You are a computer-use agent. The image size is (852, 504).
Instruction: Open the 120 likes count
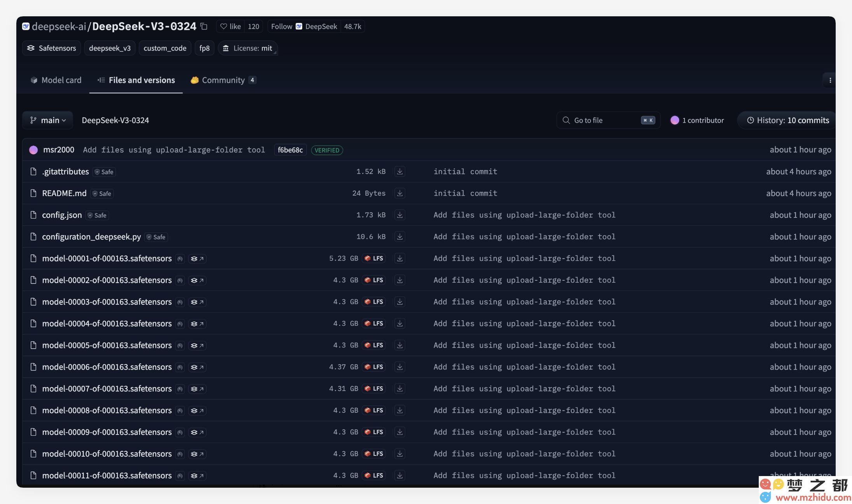[x=253, y=26]
